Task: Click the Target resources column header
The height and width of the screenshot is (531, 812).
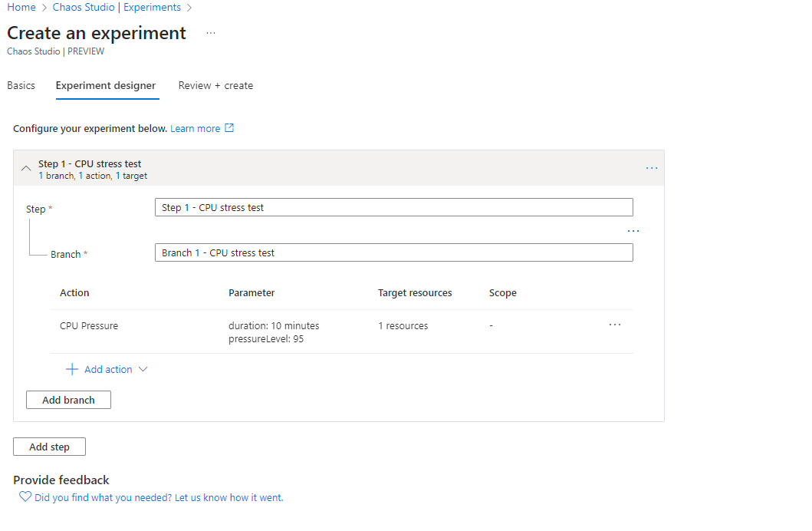Action: pyautogui.click(x=415, y=292)
